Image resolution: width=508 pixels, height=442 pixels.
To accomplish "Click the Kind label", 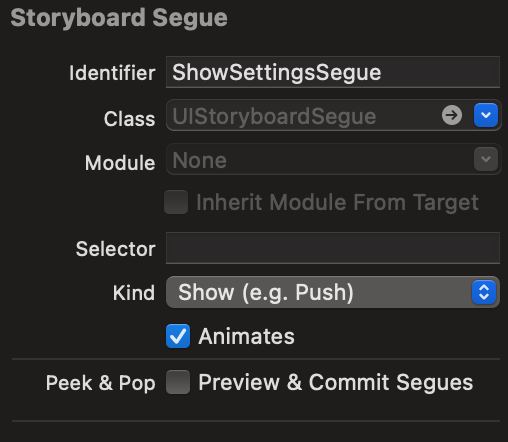I will [x=134, y=293].
